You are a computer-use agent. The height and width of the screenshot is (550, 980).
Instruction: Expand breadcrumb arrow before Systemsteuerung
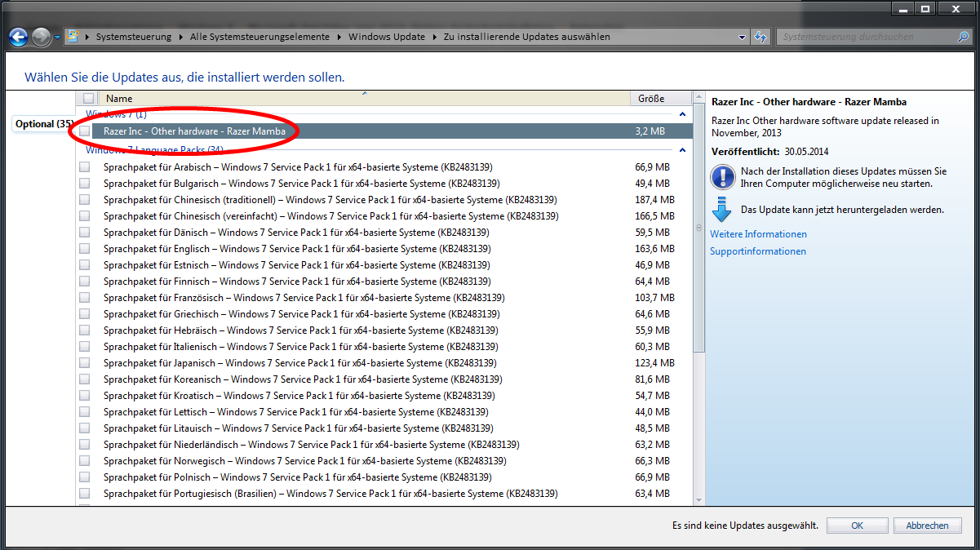pos(87,37)
